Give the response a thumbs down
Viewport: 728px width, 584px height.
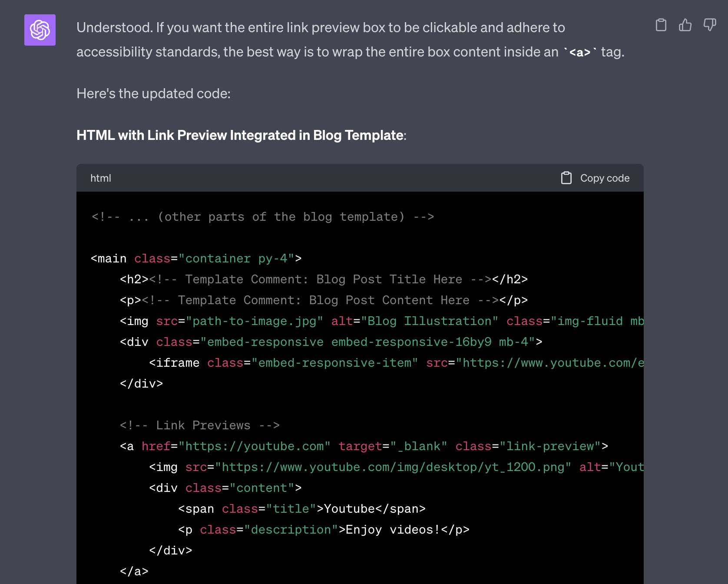pos(710,25)
